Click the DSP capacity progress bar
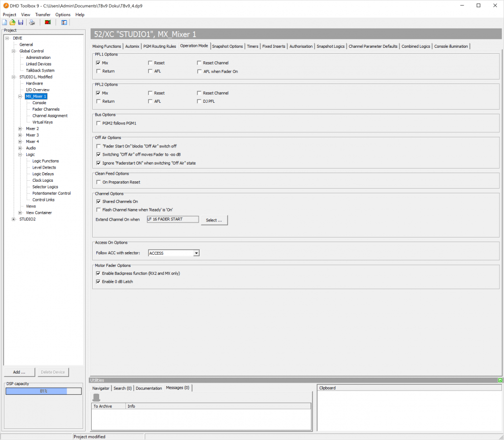Screen dimensions: 504x440 pyautogui.click(x=43, y=391)
